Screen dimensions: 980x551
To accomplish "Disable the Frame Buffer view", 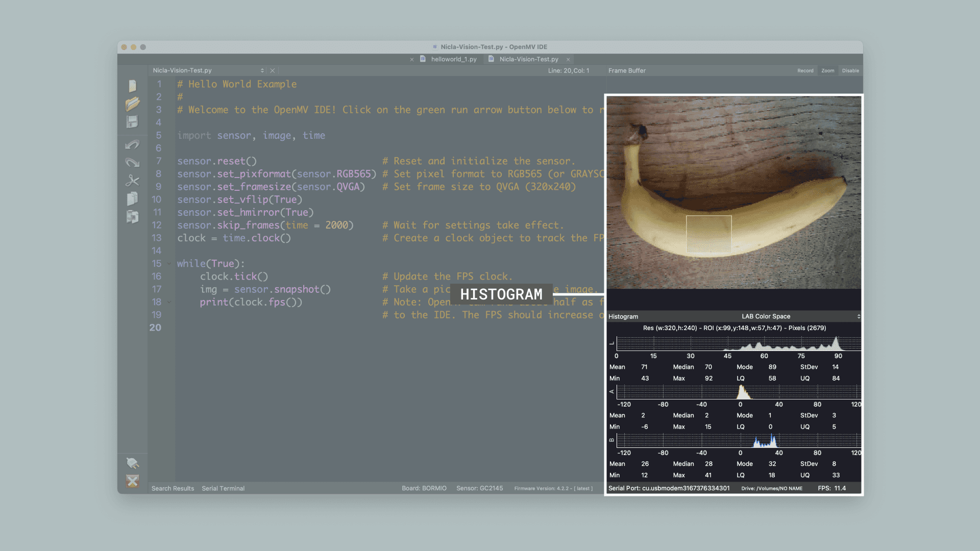I will pos(850,71).
